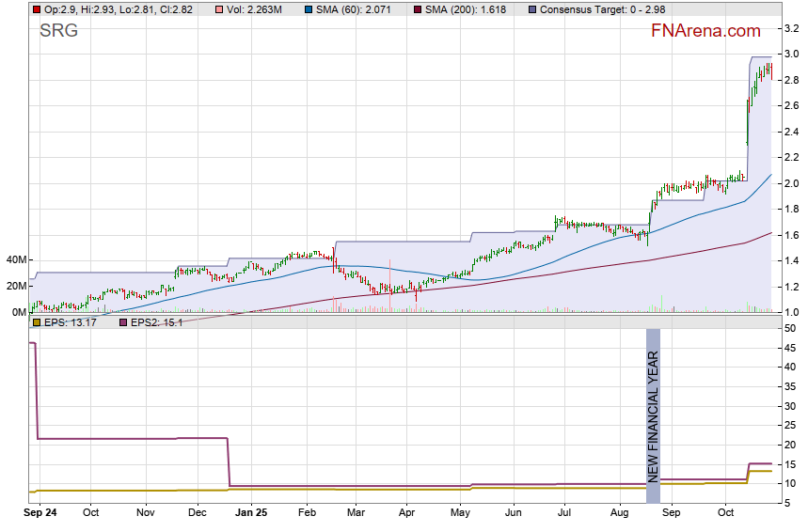Click the pink Vol legend swatch
808x532 pixels.
pyautogui.click(x=218, y=8)
